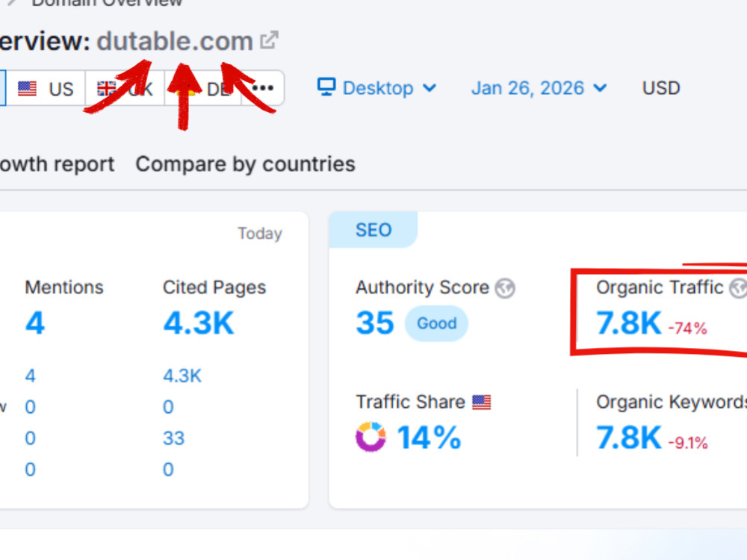
Task: Open Organic Keywords 7.8K value
Action: coord(629,438)
